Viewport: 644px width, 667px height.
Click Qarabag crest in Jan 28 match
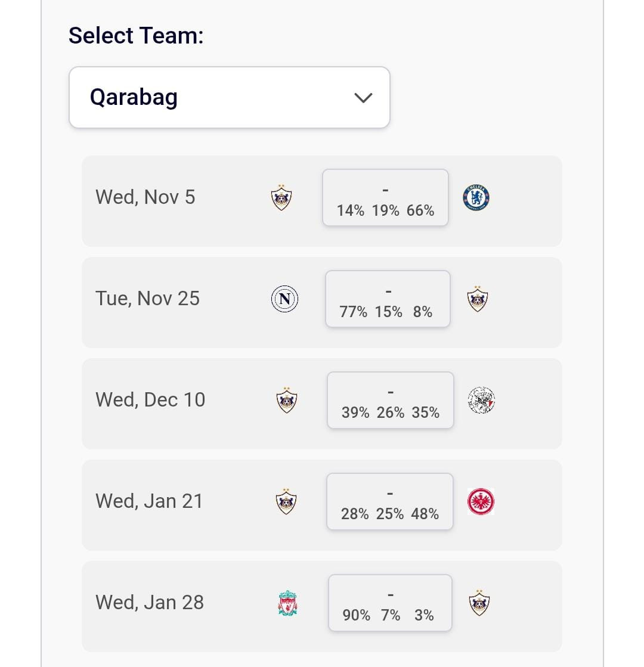click(479, 603)
